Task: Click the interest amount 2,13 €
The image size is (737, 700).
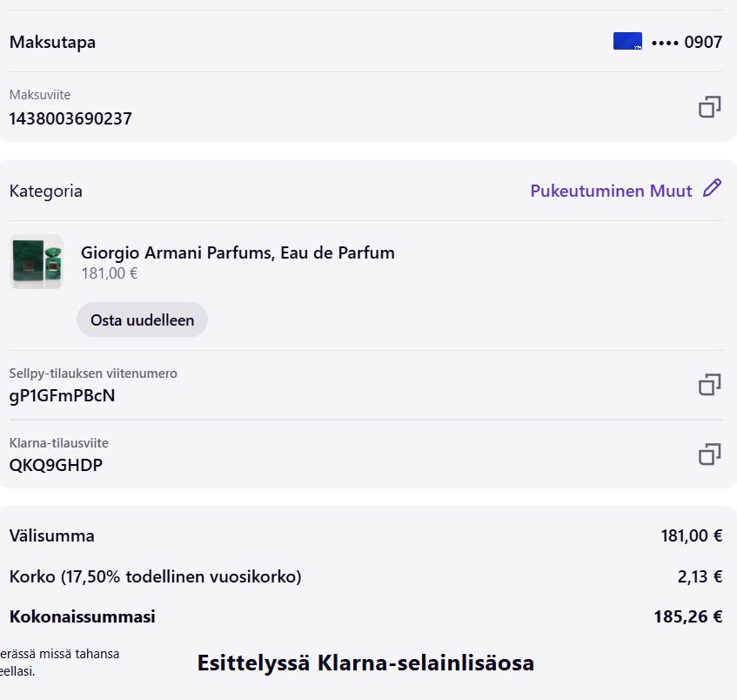Action: tap(700, 576)
